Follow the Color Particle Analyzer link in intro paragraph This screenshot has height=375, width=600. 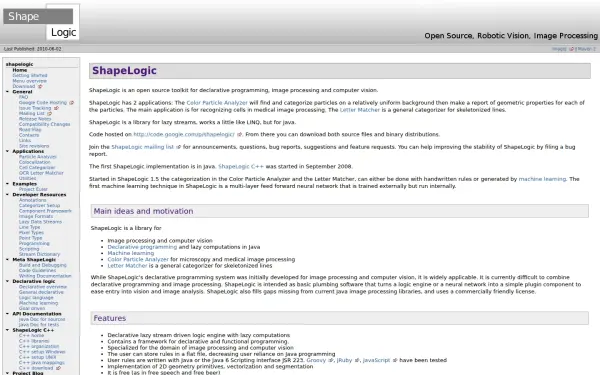217,103
